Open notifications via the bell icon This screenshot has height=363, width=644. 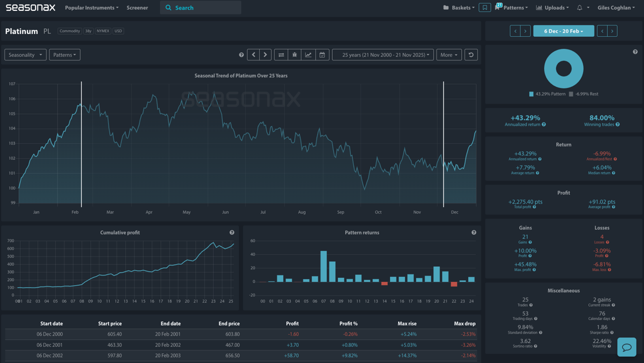pos(580,7)
